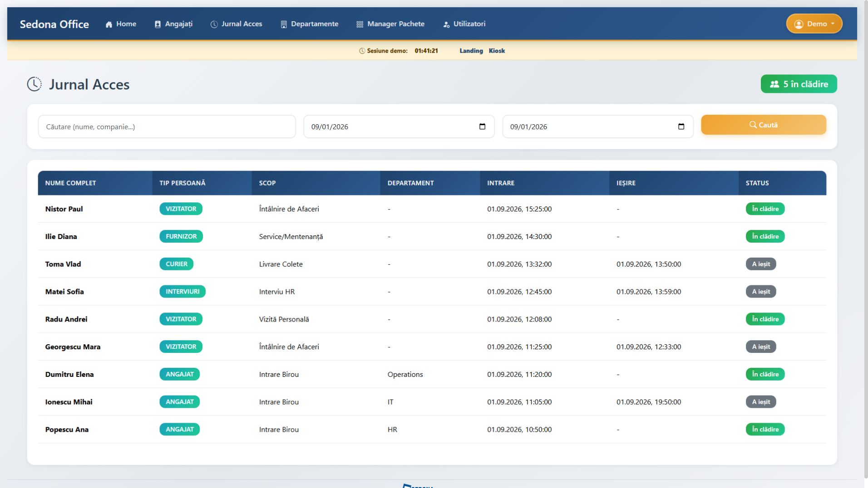The width and height of the screenshot is (868, 488).
Task: Click the large clock icon beside page title
Action: (34, 84)
